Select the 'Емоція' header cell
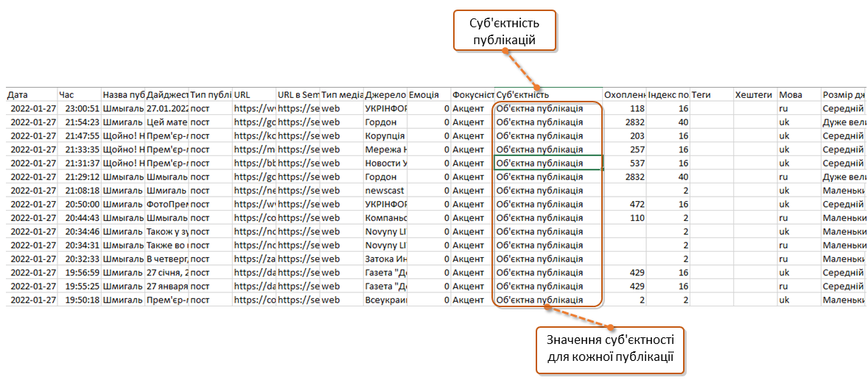The width and height of the screenshot is (868, 383). click(x=429, y=94)
